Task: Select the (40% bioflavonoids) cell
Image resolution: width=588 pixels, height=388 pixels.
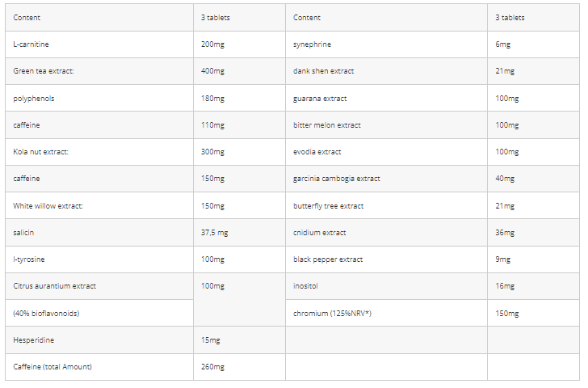Action: coord(99,313)
